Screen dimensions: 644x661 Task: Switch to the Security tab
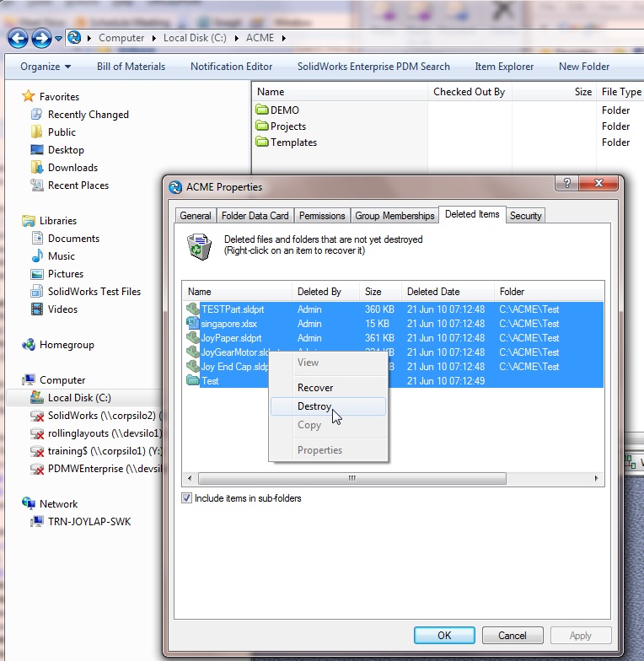coord(526,216)
